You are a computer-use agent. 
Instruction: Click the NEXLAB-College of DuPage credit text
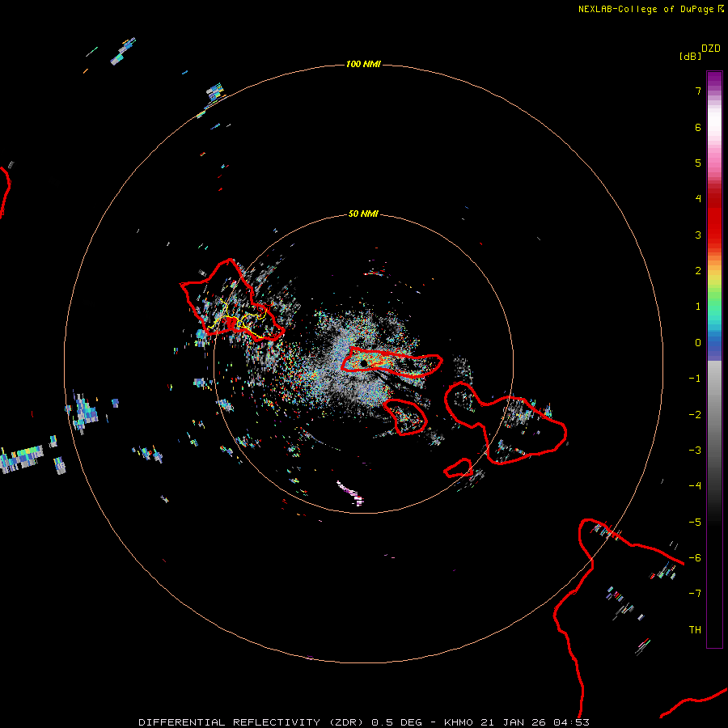(x=651, y=9)
